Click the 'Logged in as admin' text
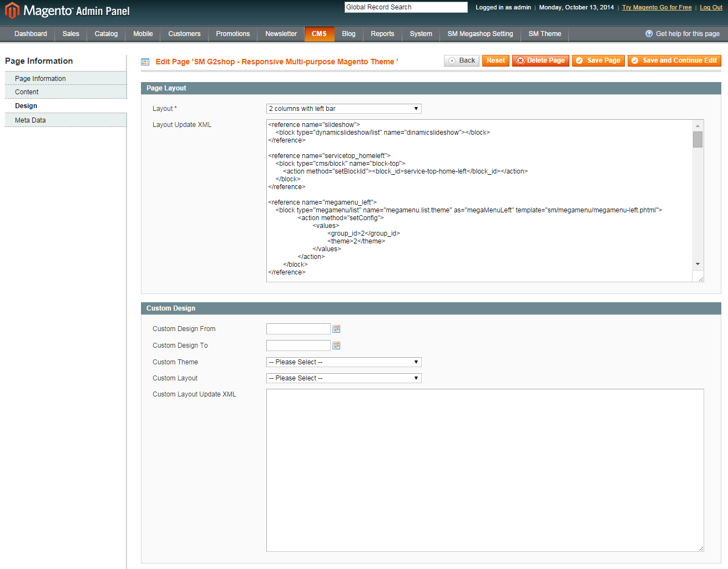This screenshot has width=728, height=569. (503, 7)
